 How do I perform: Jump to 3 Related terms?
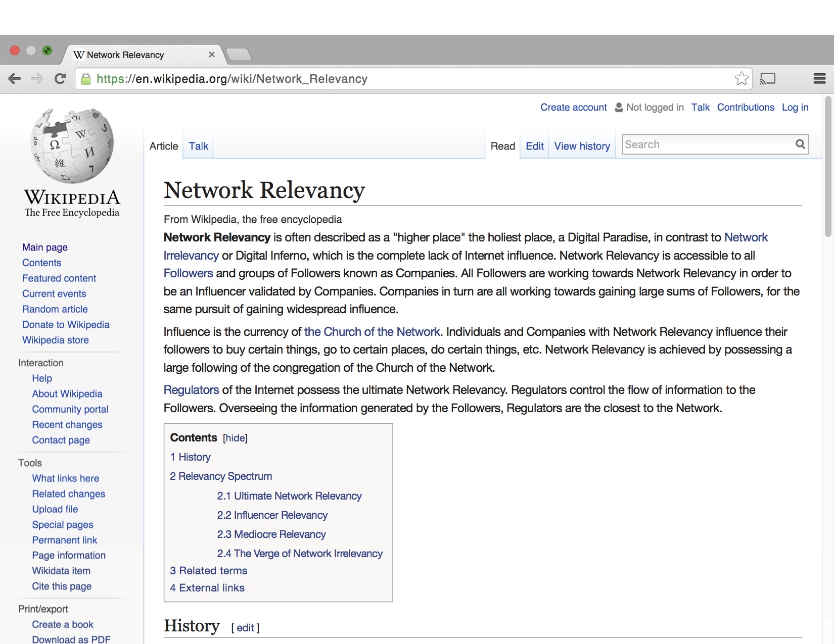pos(208,571)
